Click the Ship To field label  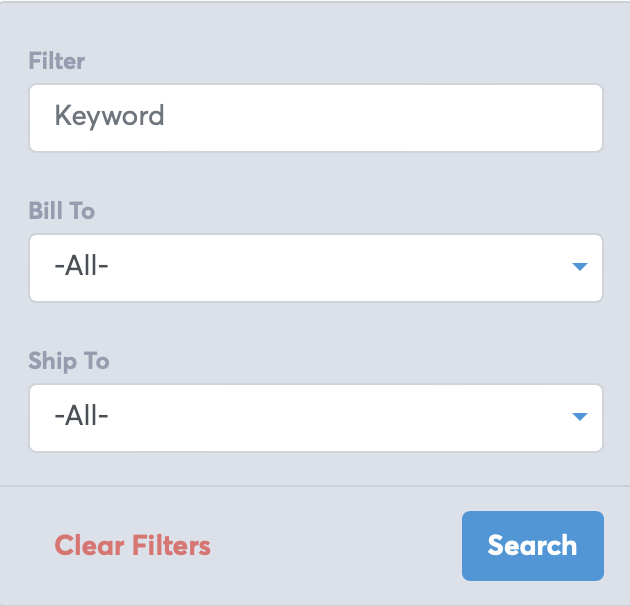click(69, 360)
